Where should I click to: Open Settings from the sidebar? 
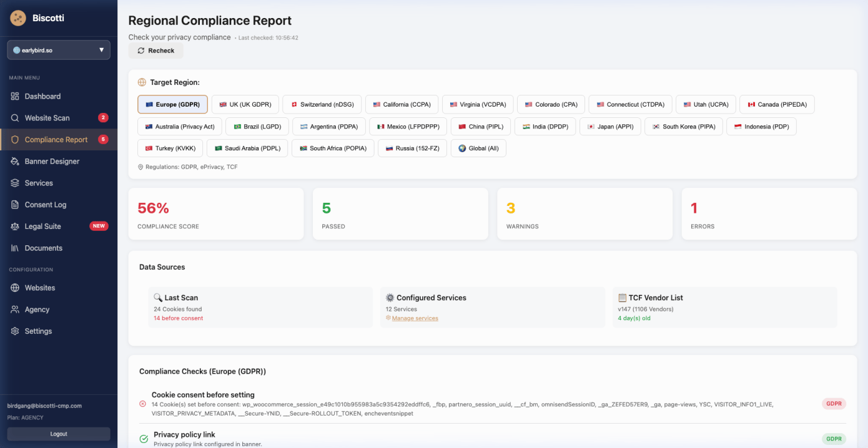[x=38, y=331]
